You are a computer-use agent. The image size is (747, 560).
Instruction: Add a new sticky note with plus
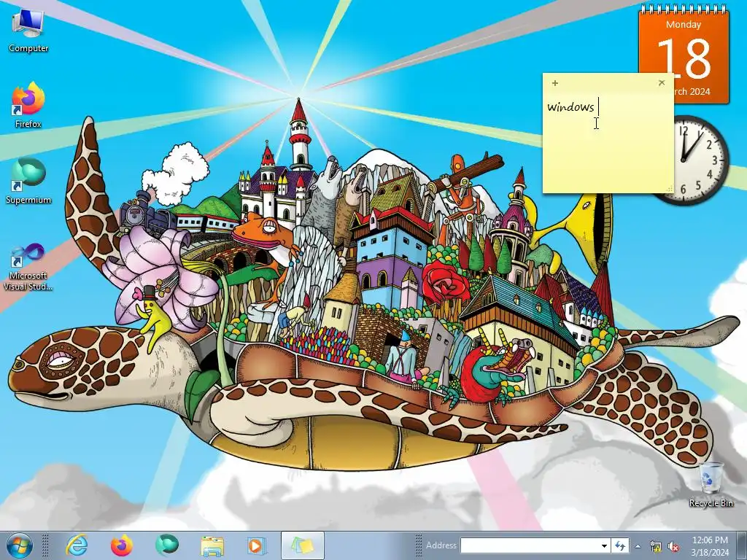point(555,83)
